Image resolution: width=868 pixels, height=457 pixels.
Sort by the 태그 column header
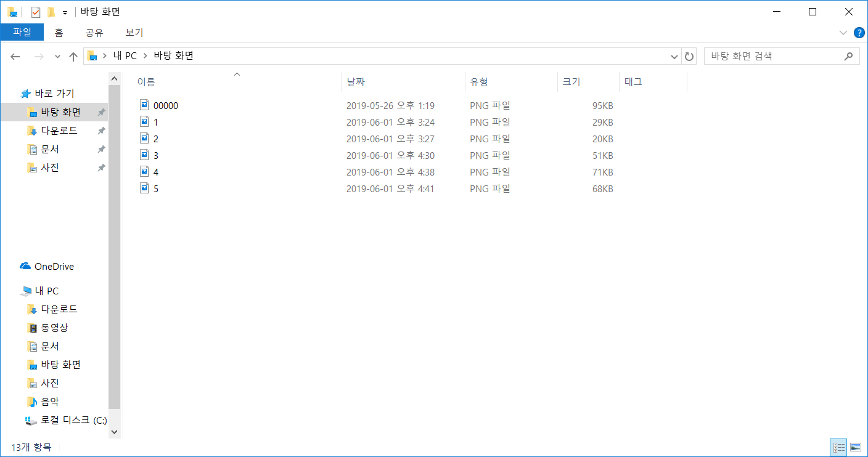[653, 82]
